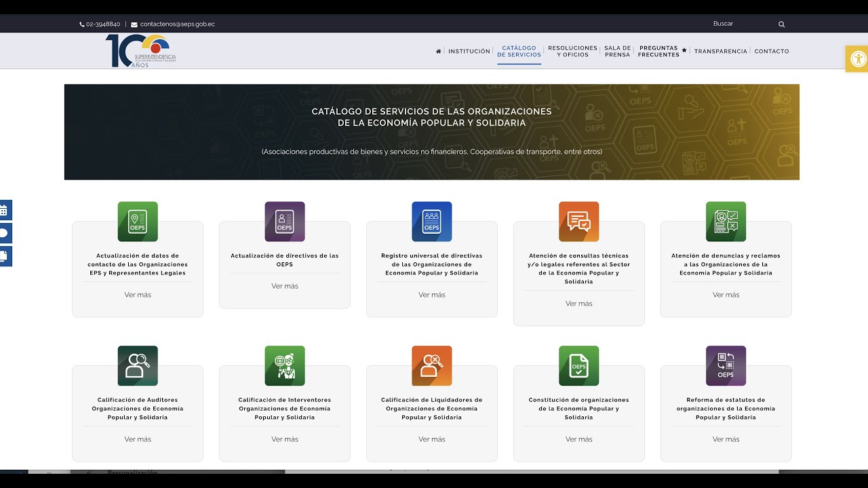This screenshot has height=488, width=868.
Task: Click Ver más under Calificación de Interventores
Action: pyautogui.click(x=285, y=439)
